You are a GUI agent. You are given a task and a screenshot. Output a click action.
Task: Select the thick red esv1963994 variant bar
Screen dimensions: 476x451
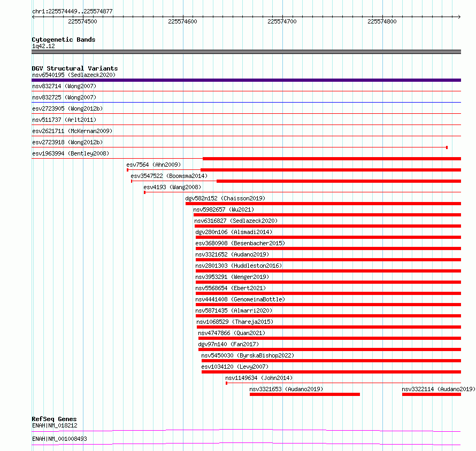pyautogui.click(x=332, y=159)
